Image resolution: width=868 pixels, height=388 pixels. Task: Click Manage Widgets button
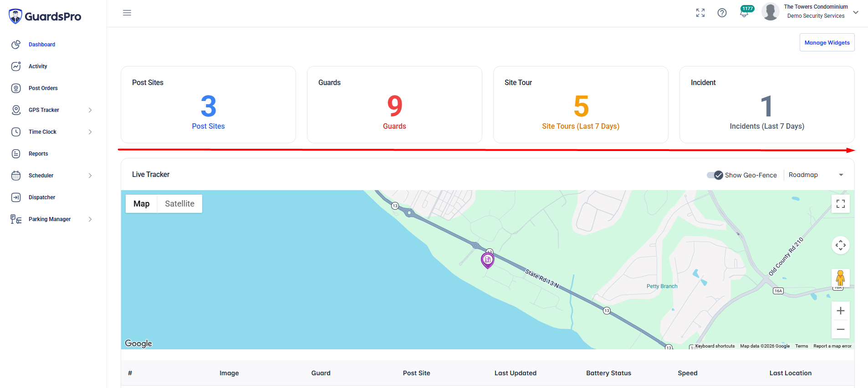point(827,42)
